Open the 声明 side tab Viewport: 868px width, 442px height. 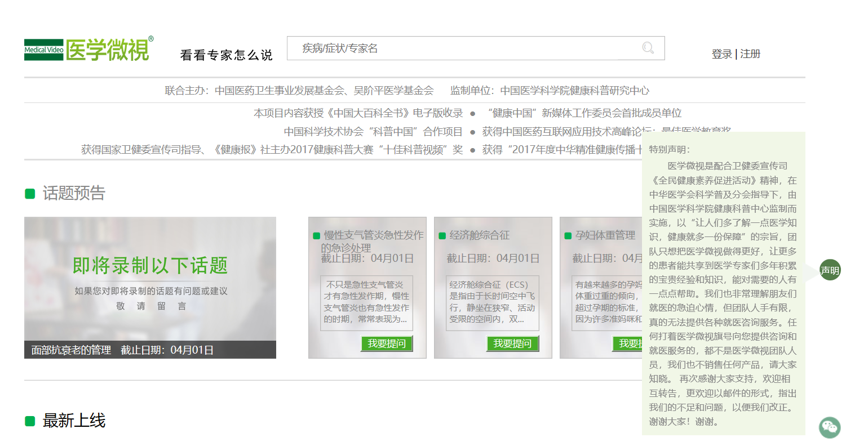pos(830,270)
